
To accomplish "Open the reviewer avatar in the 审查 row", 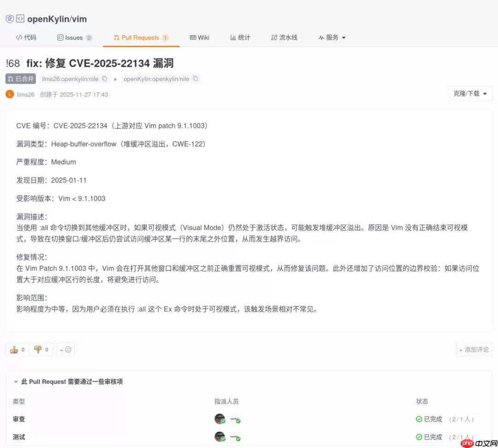I will (x=220, y=418).
